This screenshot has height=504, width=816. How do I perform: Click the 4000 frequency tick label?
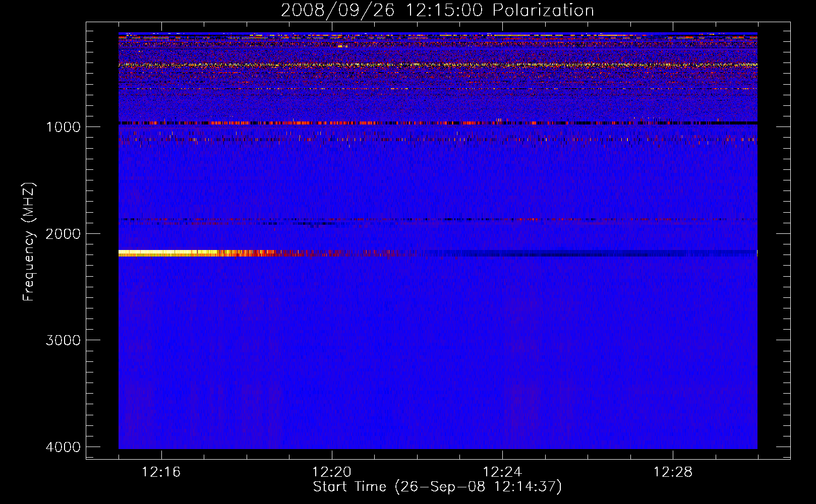(x=63, y=447)
